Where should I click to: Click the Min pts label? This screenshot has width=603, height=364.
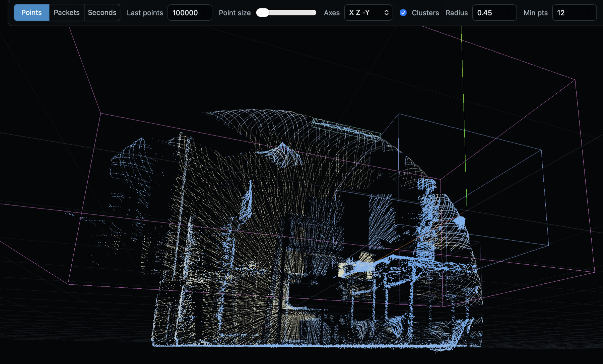pos(535,13)
